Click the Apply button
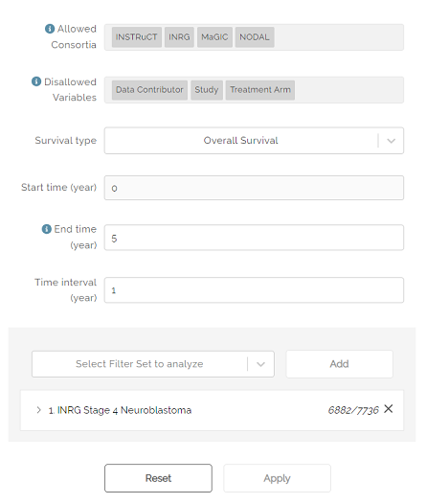This screenshot has height=504, width=426. (x=277, y=478)
